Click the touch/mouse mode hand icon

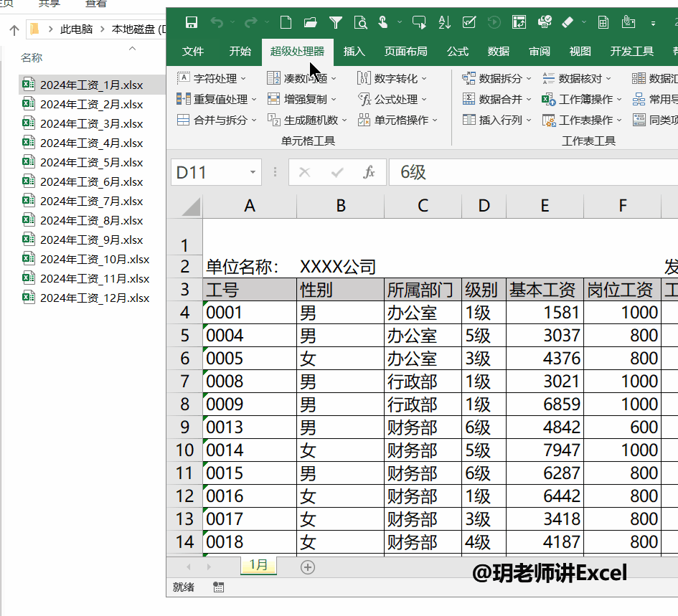click(383, 22)
